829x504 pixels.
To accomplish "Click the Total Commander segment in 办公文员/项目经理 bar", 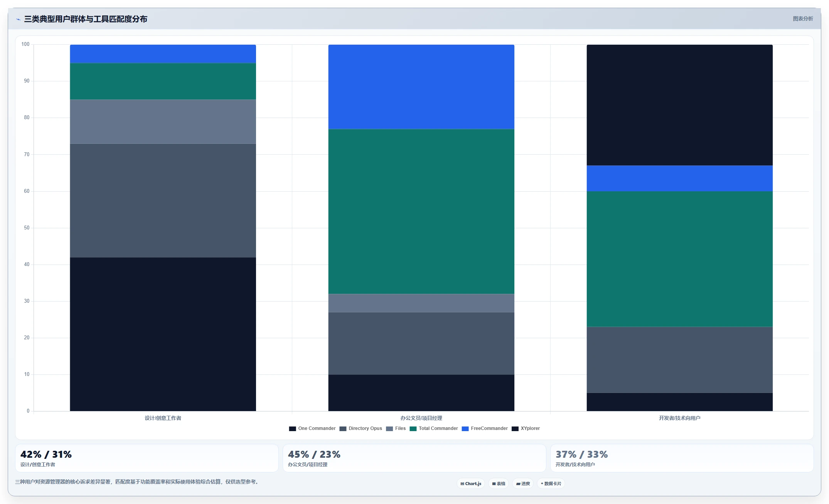I will pyautogui.click(x=421, y=211).
